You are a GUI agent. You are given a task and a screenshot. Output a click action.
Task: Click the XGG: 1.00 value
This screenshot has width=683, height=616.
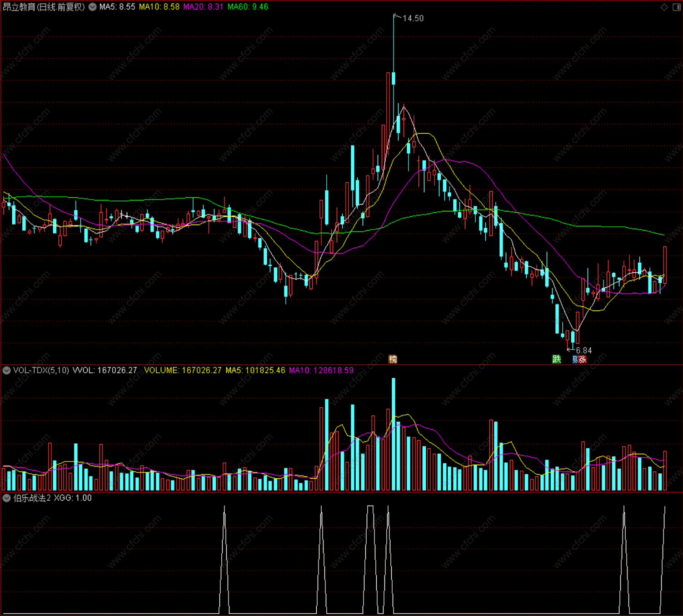(73, 498)
